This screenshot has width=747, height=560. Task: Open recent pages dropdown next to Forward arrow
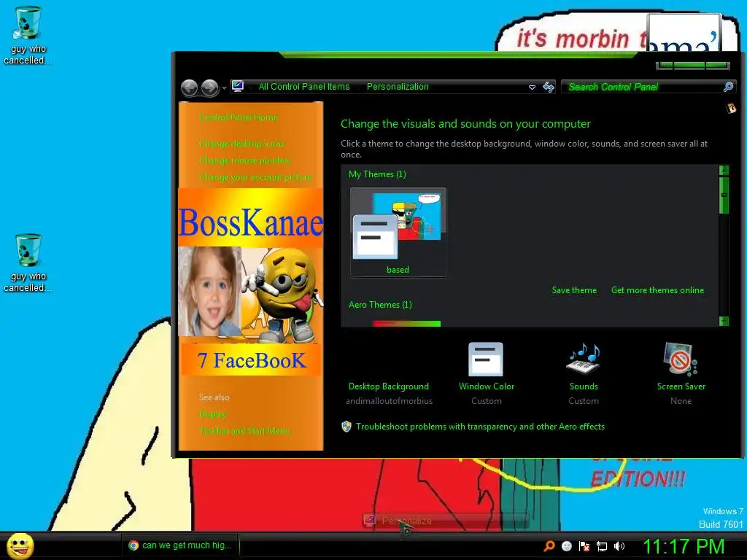[x=224, y=88]
